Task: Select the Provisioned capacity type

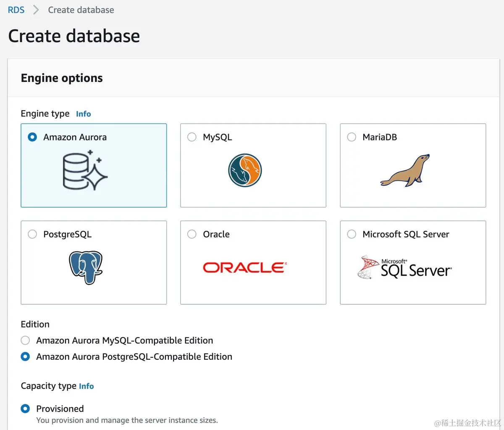Action: (x=26, y=409)
